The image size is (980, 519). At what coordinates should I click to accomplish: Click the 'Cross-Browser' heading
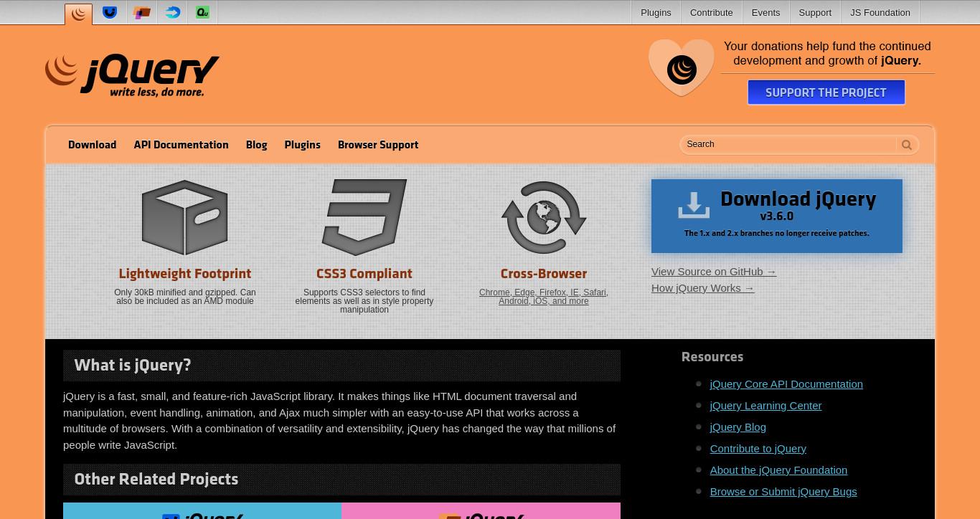pos(544,274)
